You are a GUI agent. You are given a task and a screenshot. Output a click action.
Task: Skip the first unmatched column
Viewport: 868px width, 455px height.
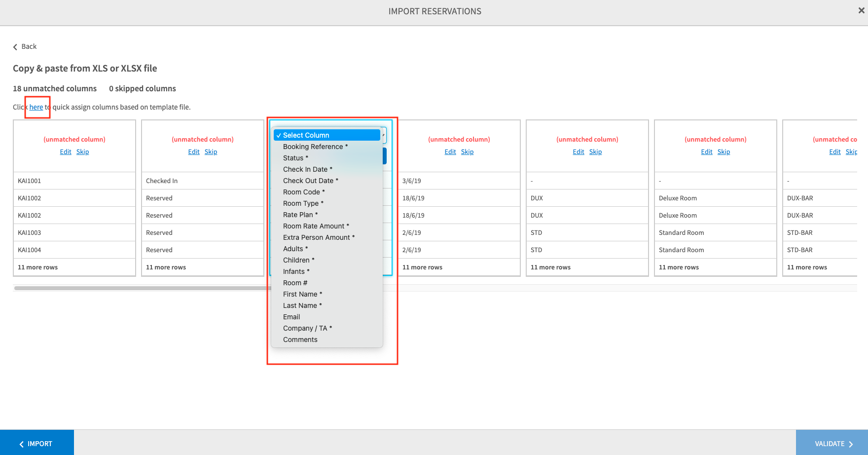click(82, 152)
